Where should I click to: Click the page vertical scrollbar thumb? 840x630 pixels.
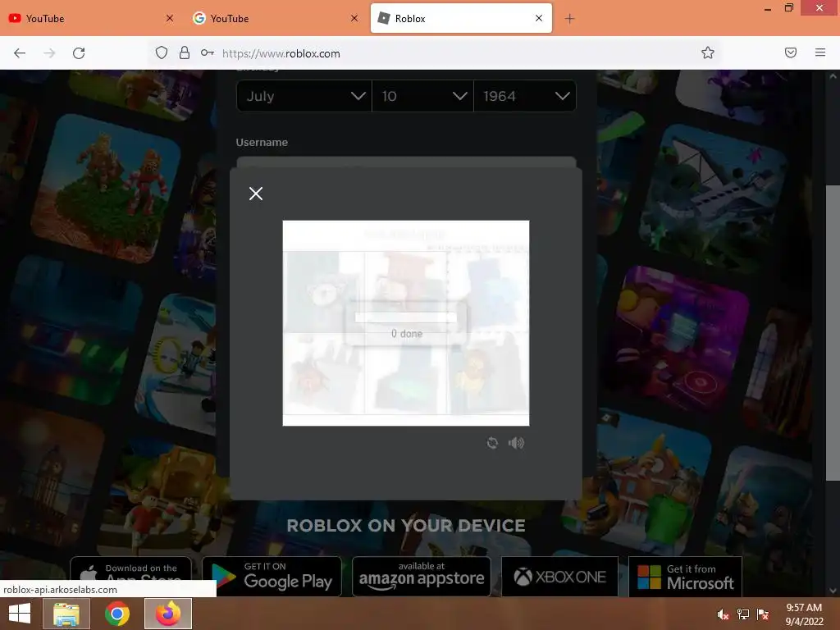tap(833, 333)
